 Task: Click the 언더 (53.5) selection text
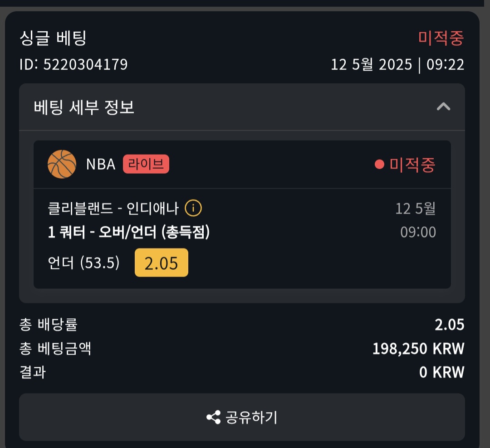click(x=83, y=263)
